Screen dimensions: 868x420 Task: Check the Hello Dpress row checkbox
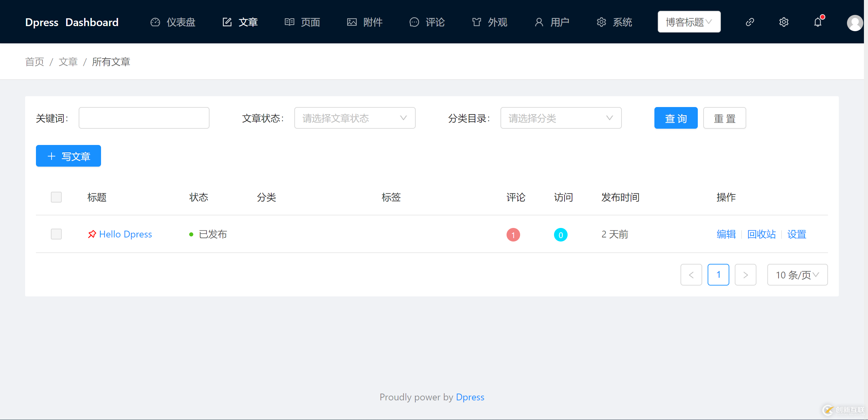pos(56,234)
